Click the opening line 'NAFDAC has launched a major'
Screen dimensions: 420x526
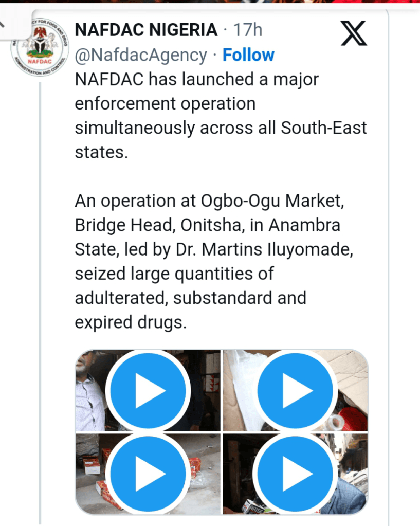tap(197, 80)
